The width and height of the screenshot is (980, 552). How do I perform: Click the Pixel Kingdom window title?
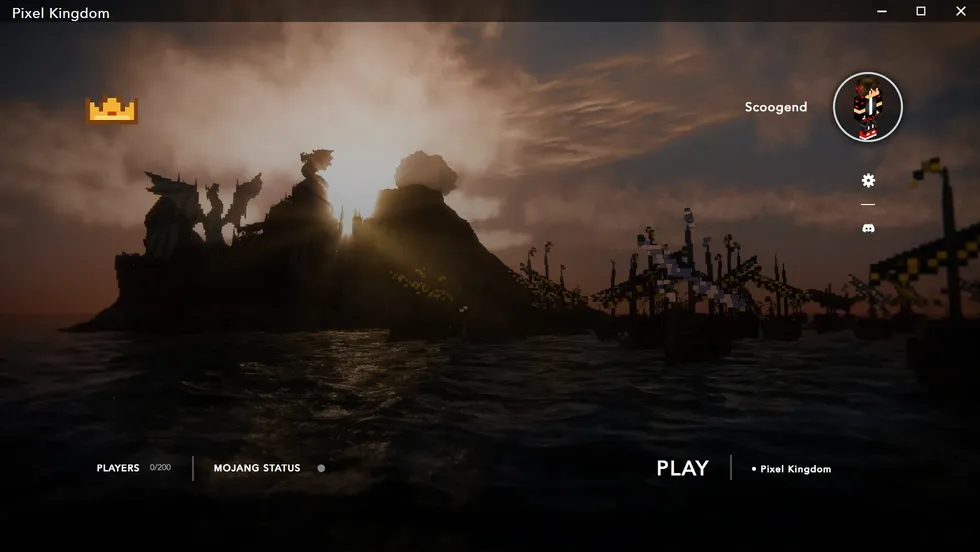coord(61,13)
